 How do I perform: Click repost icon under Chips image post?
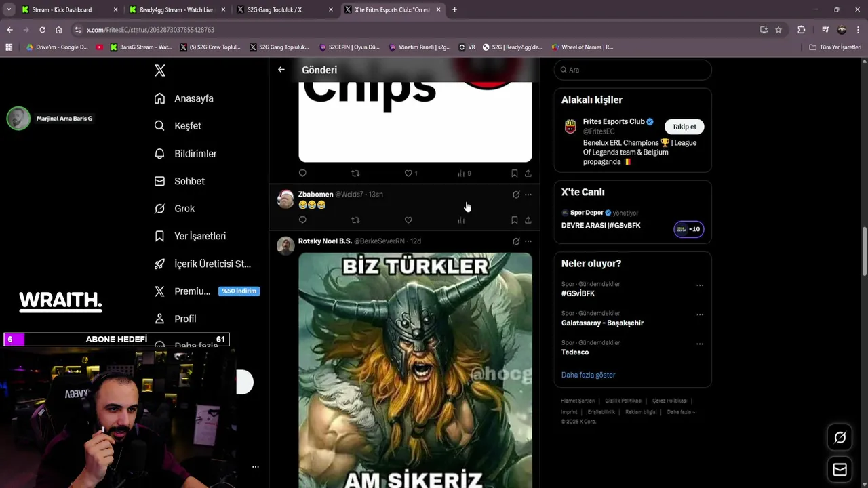[355, 174]
